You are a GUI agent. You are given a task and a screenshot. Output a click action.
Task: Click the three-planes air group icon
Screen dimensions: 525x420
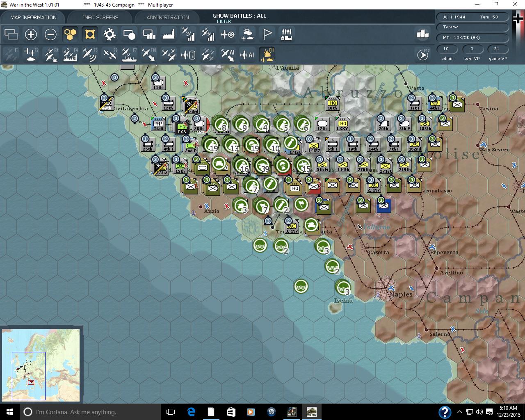[x=169, y=55]
